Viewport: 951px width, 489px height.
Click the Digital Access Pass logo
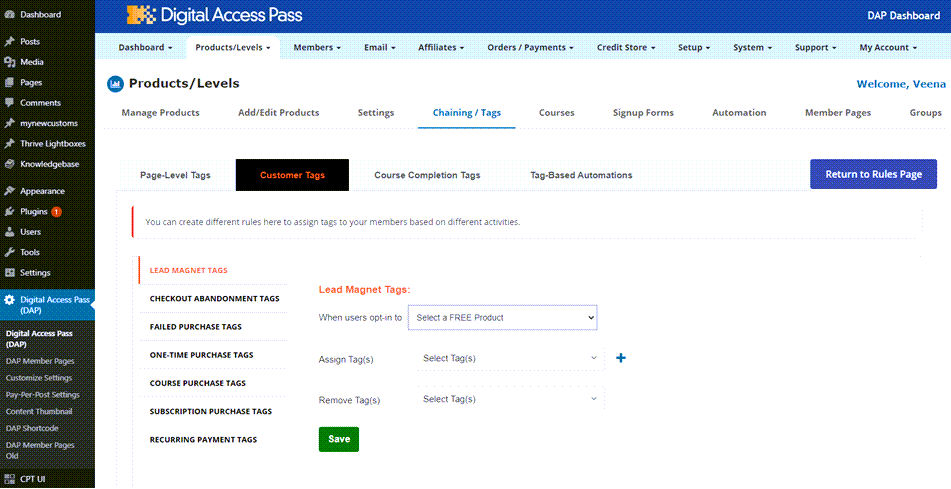point(214,15)
